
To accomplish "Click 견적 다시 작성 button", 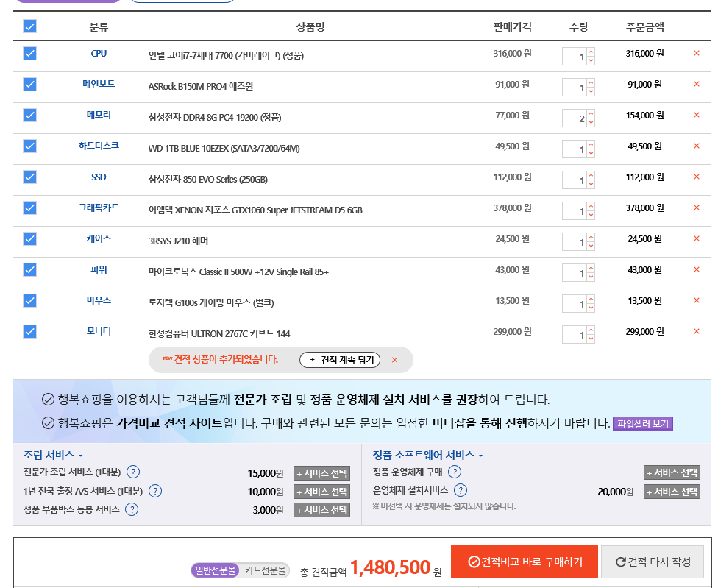I will pyautogui.click(x=653, y=562).
